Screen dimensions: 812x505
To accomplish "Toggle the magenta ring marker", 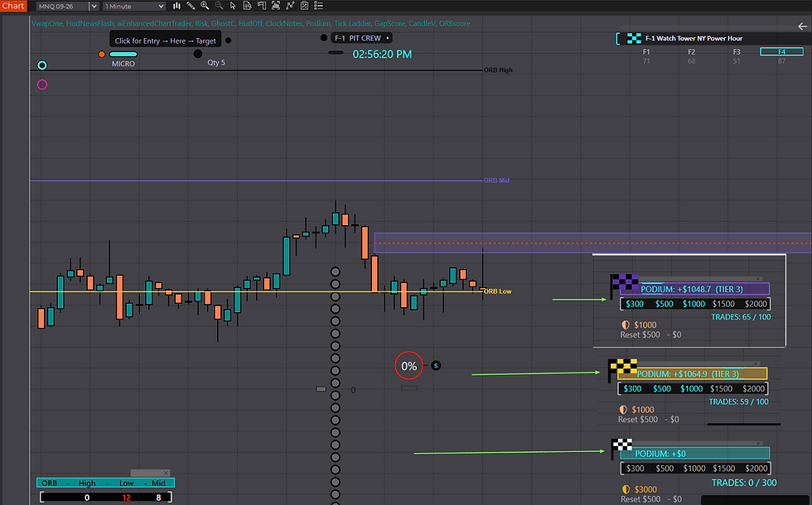I will click(42, 84).
